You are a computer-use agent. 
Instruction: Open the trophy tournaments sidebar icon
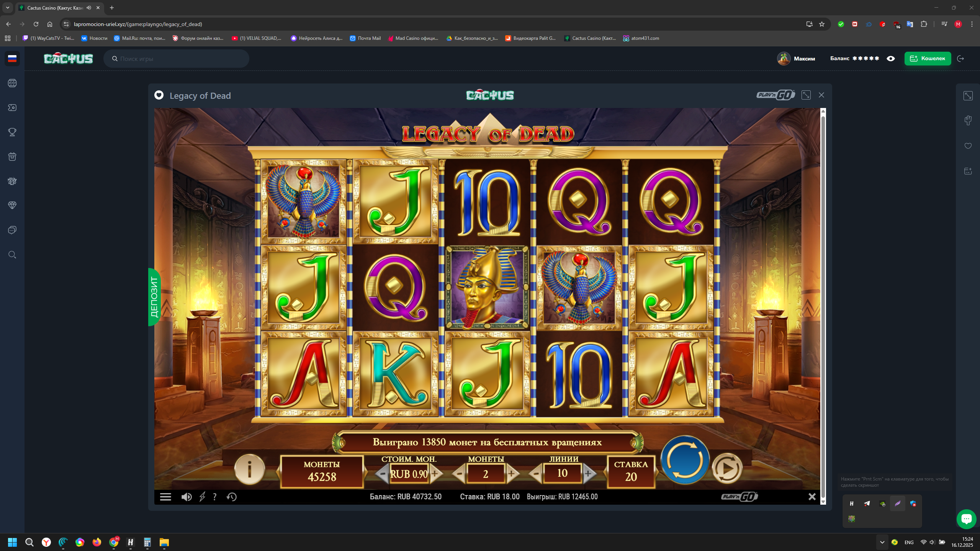click(12, 132)
